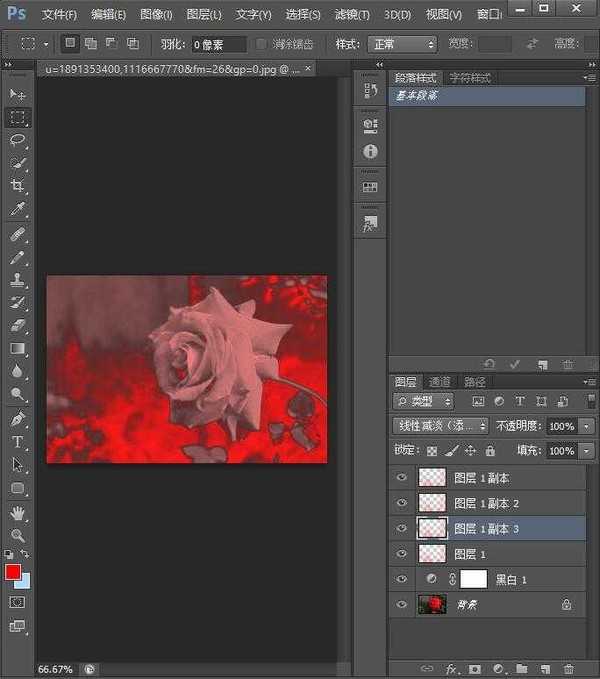Open the 滤镜(T) menu
600x679 pixels.
349,15
